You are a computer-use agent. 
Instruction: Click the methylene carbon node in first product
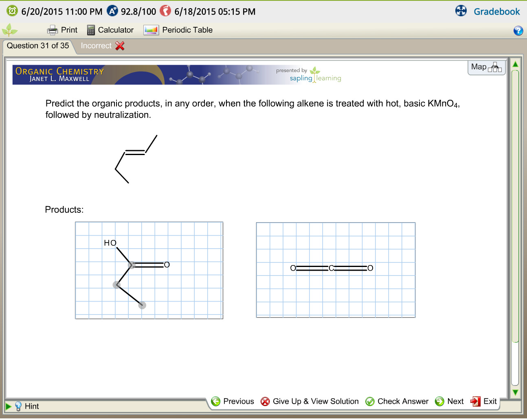[116, 285]
